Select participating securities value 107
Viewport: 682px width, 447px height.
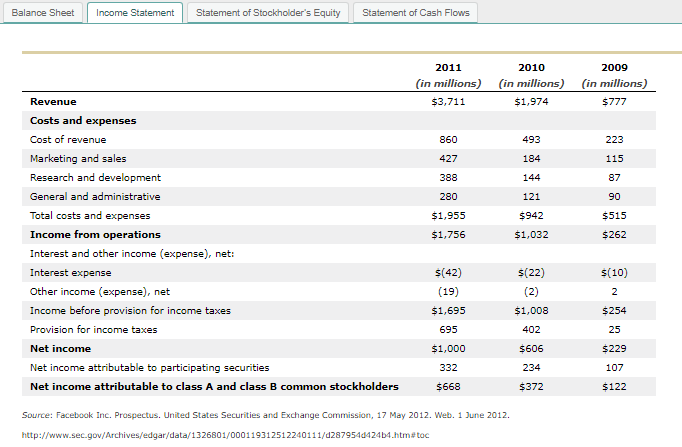pyautogui.click(x=614, y=368)
